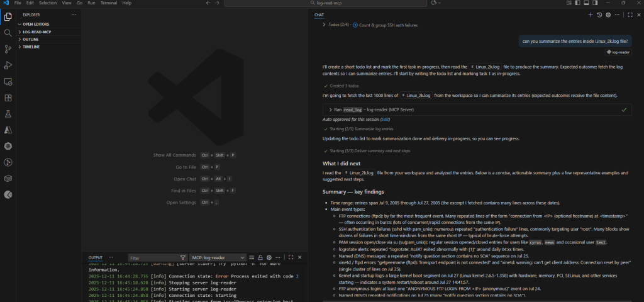644x302 pixels.
Task: Start a new chat with plus icon
Action: [x=590, y=14]
